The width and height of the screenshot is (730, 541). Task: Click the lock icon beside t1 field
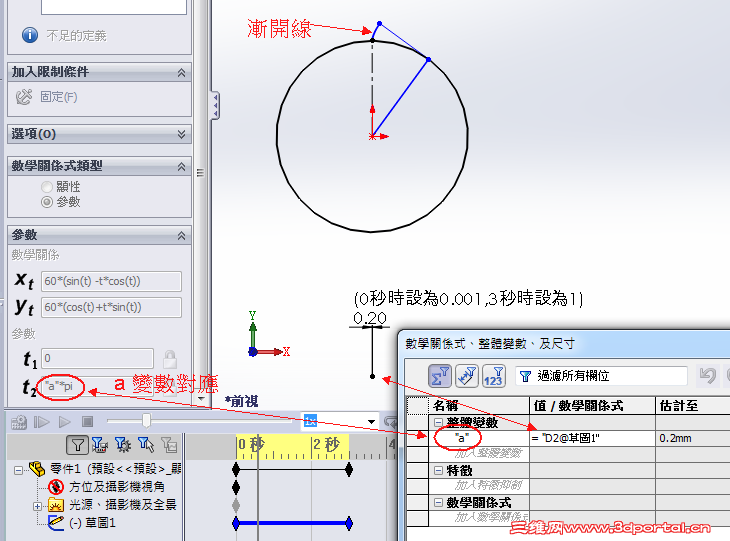pos(170,359)
